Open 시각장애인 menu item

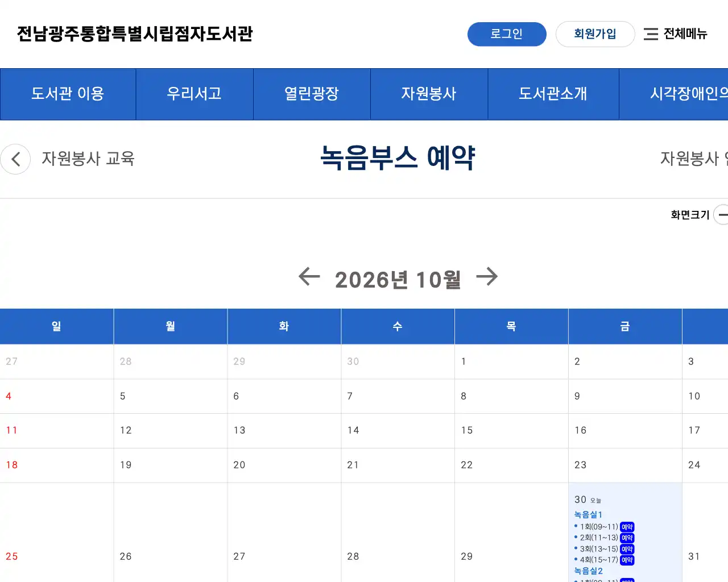673,94
